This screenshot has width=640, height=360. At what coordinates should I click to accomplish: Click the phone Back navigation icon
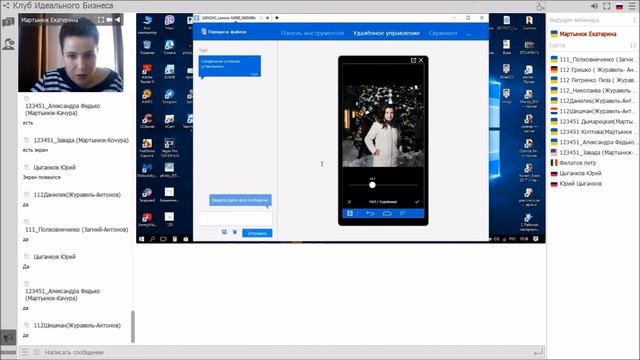(x=370, y=213)
